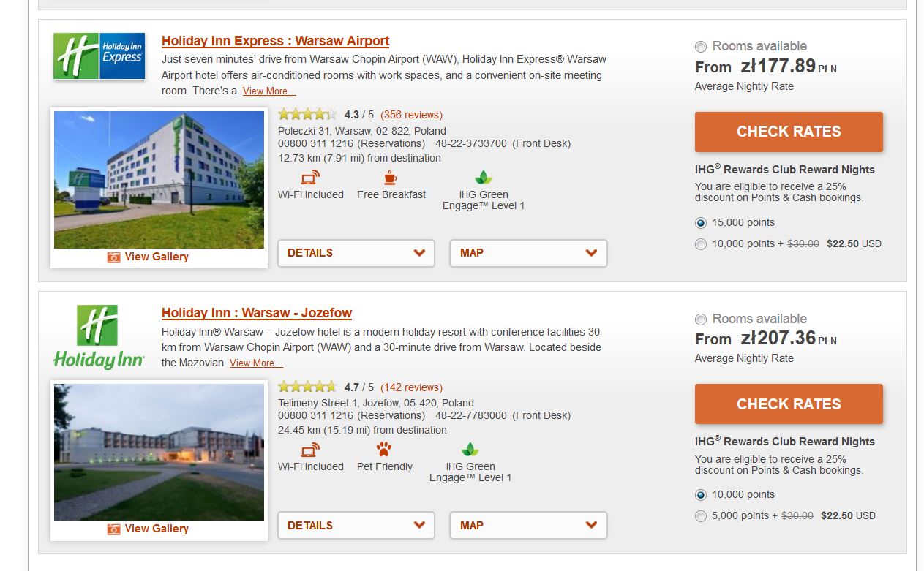The width and height of the screenshot is (924, 571).
Task: Open Holiday Inn Express : Warsaw Airport title link
Action: point(275,41)
